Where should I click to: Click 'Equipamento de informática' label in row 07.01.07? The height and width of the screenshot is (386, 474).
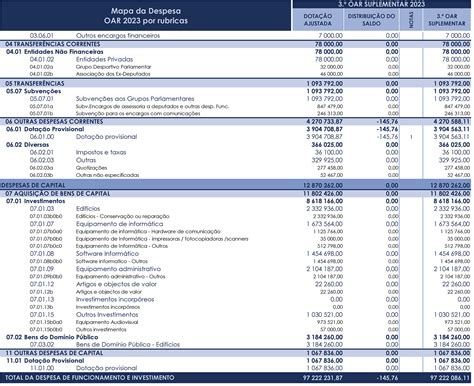point(119,224)
